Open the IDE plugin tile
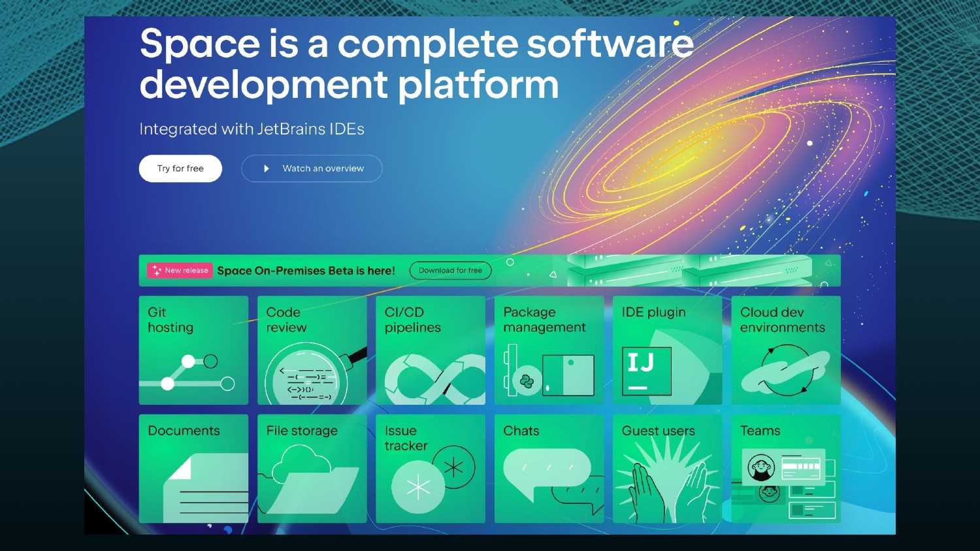The height and width of the screenshot is (551, 980). pyautogui.click(x=668, y=351)
